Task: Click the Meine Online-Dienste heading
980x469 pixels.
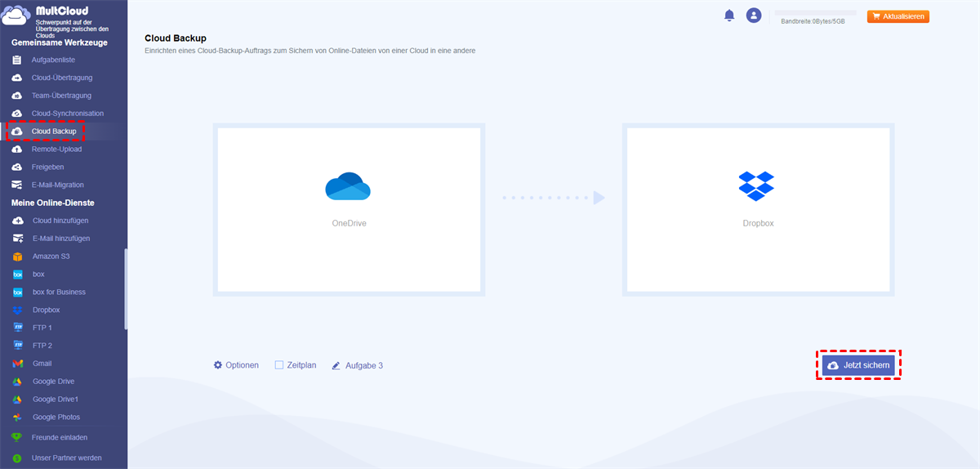Action: click(x=53, y=203)
